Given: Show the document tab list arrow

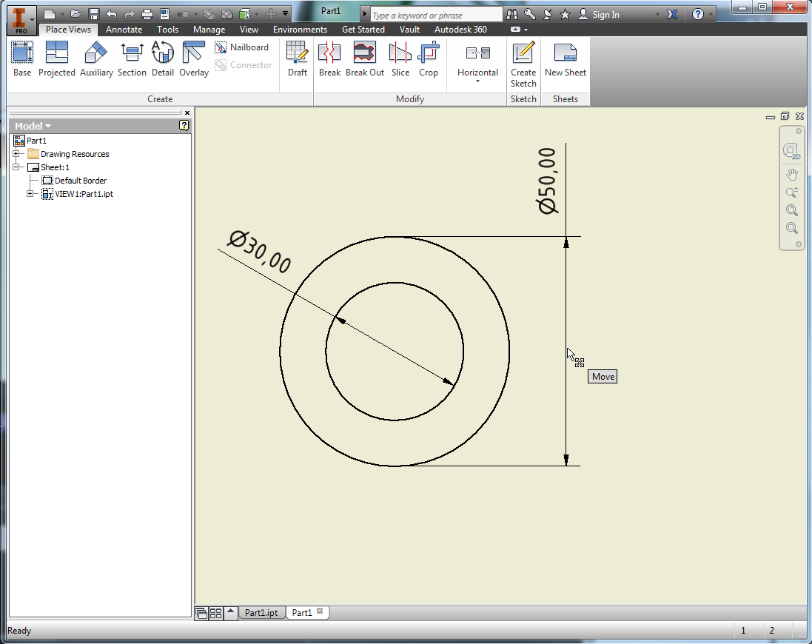Looking at the screenshot, I should coord(231,612).
